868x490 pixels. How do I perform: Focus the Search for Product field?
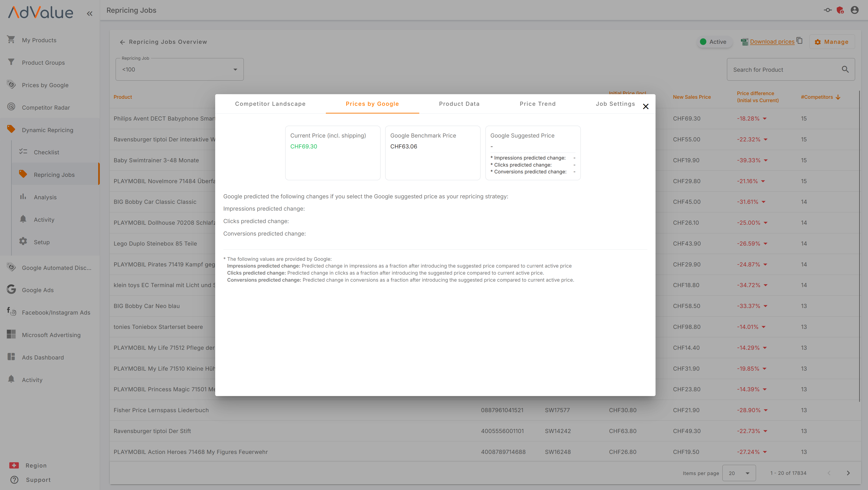coord(790,69)
